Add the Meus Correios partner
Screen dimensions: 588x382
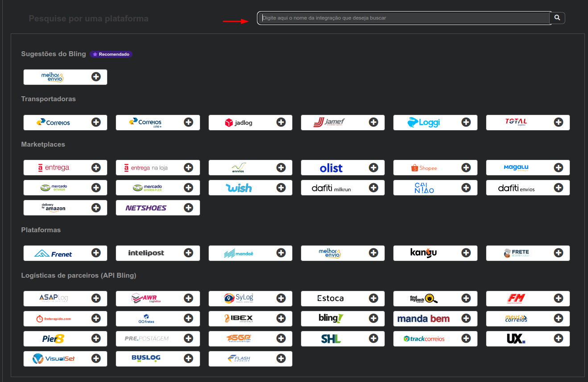559,318
